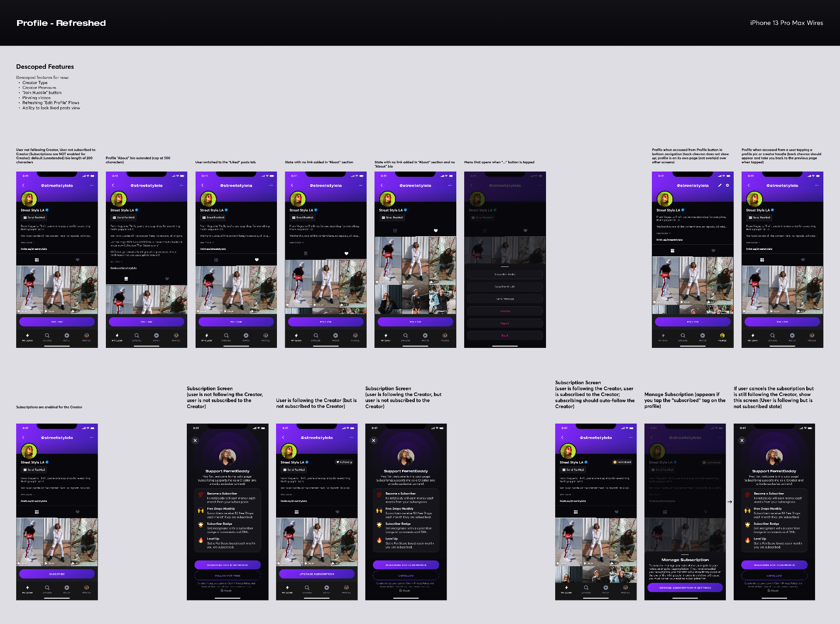
Task: Select the 'Profile - Refreshed' page title
Action: (x=61, y=23)
